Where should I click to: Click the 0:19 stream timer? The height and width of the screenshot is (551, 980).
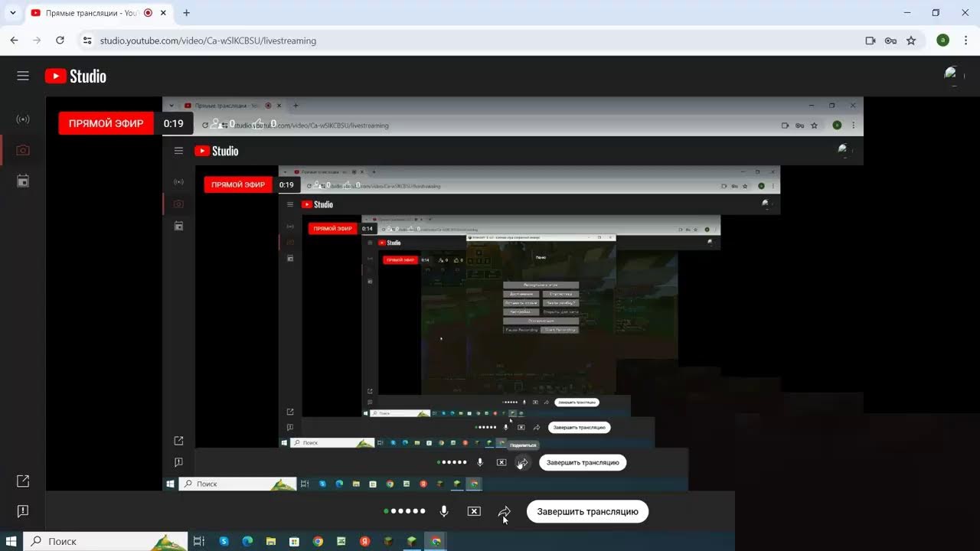174,123
